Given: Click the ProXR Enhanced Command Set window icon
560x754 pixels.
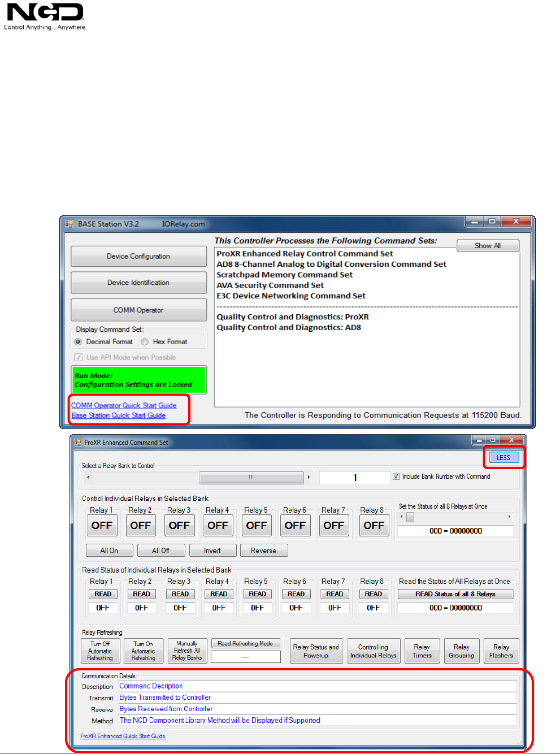Looking at the screenshot, I should coord(77,443).
